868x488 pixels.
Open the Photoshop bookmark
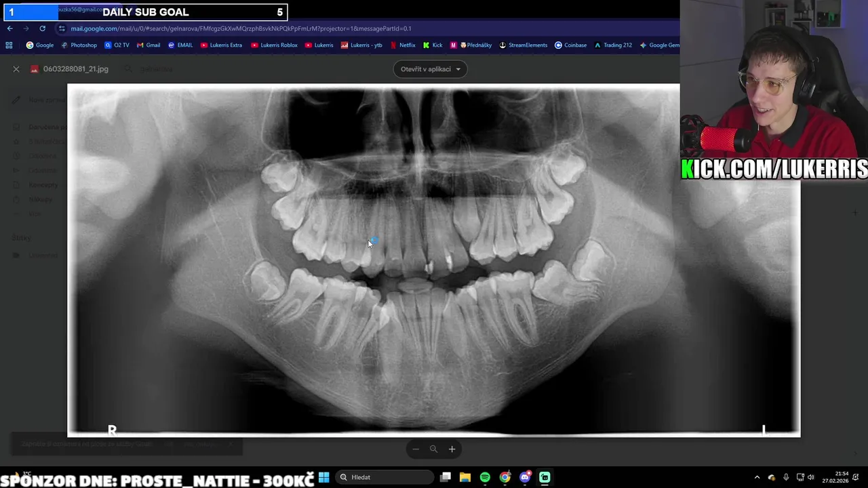pos(79,45)
